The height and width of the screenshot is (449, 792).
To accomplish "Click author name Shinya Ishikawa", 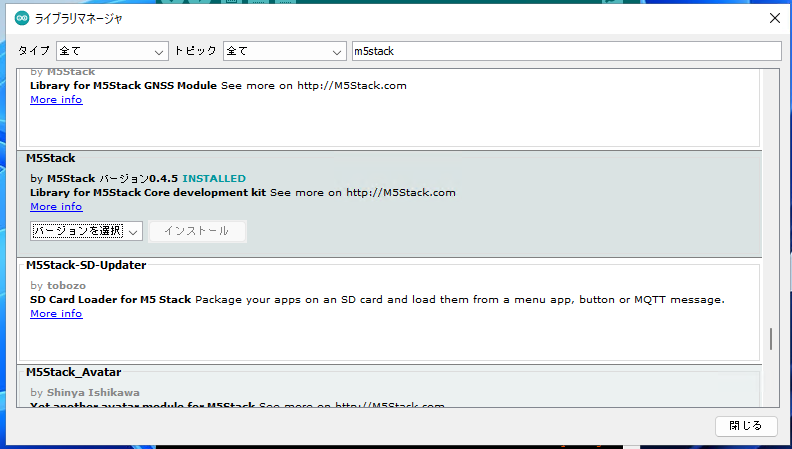I will pos(93,392).
